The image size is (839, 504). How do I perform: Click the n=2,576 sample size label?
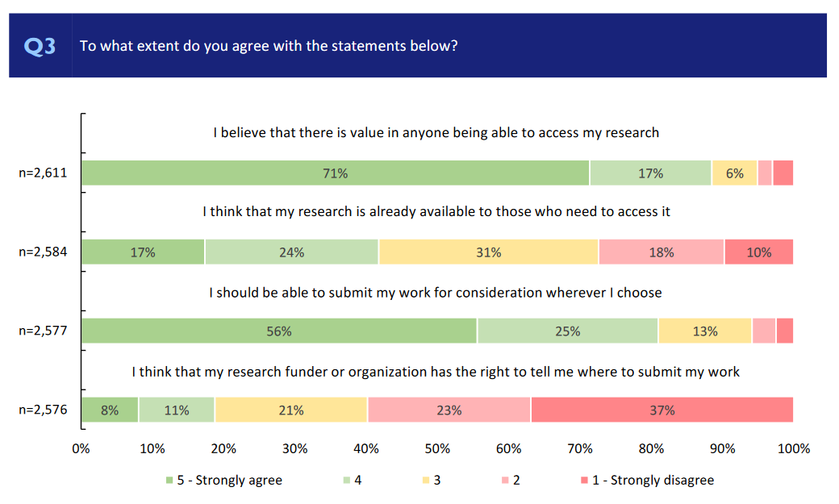43,410
